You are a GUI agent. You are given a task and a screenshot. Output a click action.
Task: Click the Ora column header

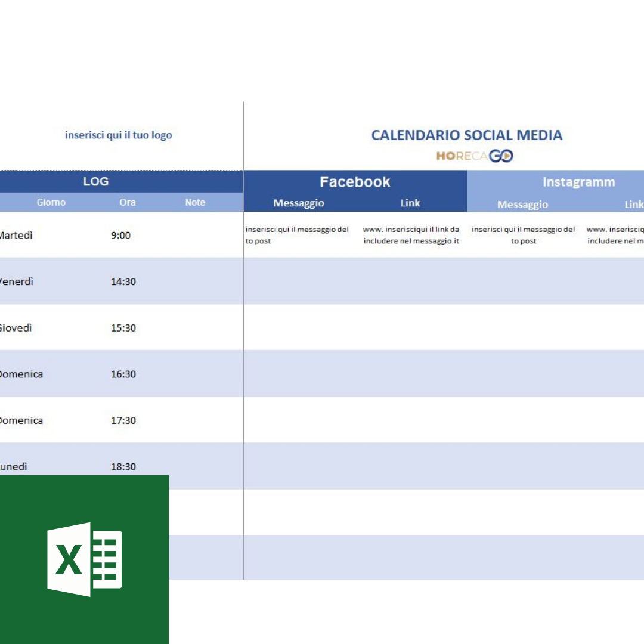click(127, 203)
